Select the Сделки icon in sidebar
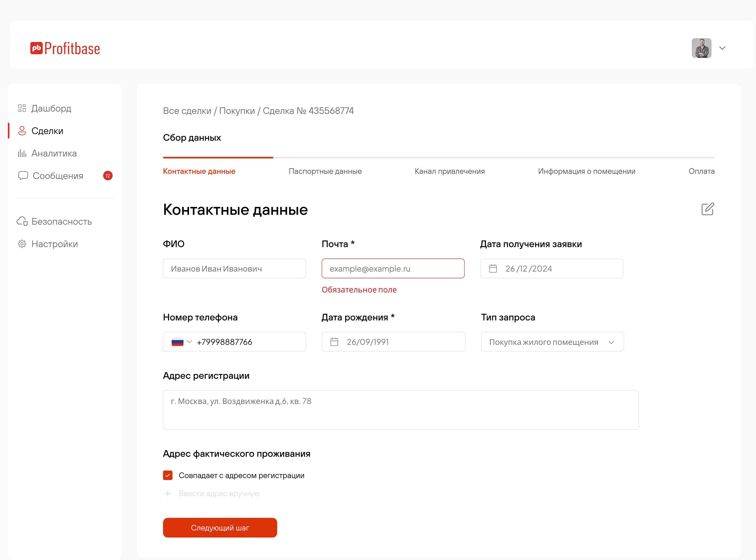The image size is (756, 560). point(22,130)
